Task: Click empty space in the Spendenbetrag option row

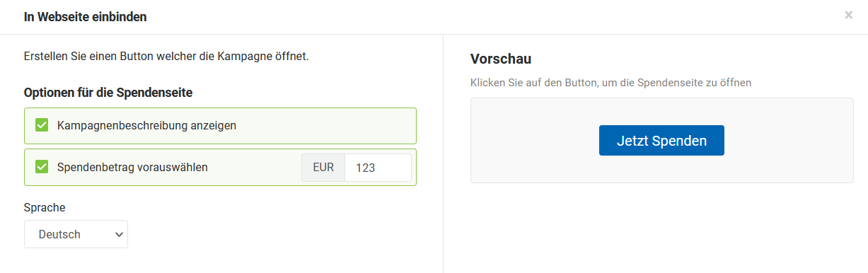Action: (255, 168)
